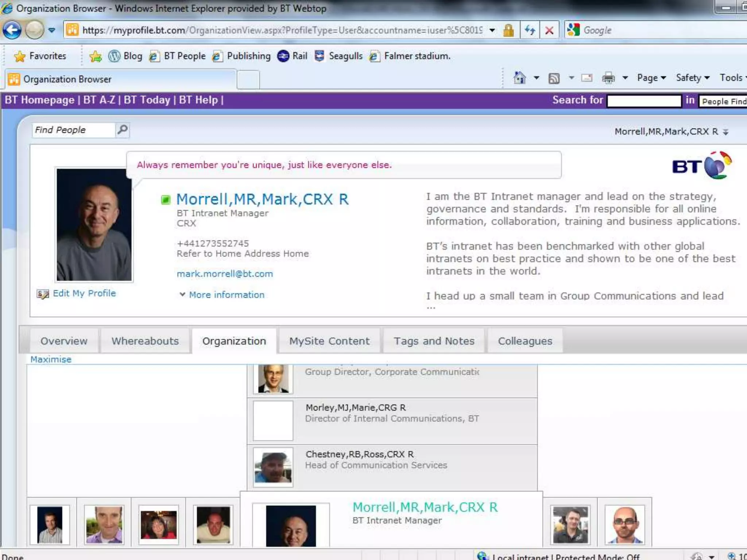
Task: Click Mark Morrell's large profile photo
Action: coord(94,225)
